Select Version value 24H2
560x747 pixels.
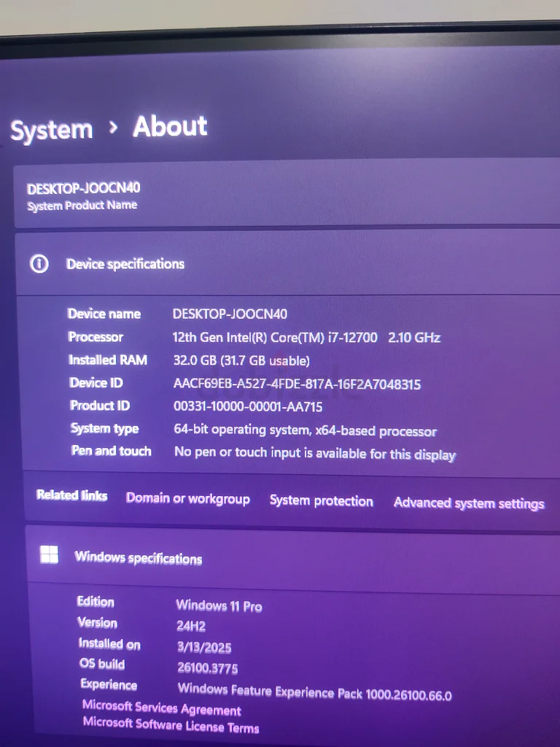(x=191, y=625)
